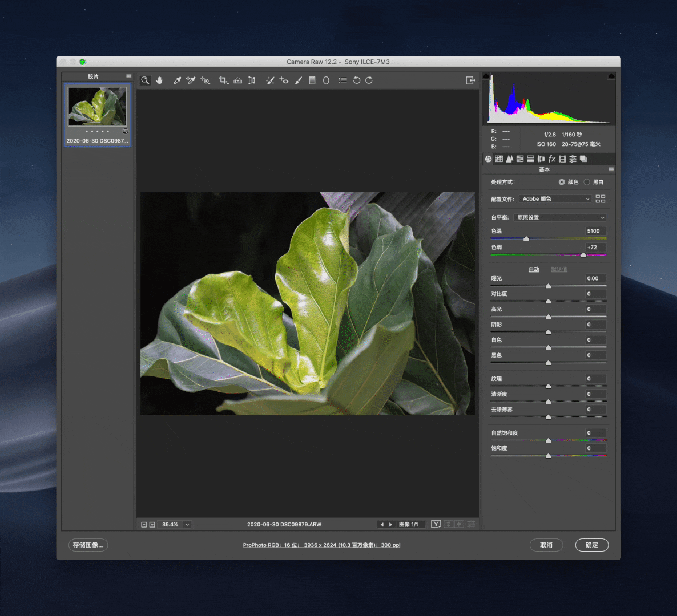The image size is (677, 616).
Task: Click the green window zoom button
Action: tap(82, 62)
